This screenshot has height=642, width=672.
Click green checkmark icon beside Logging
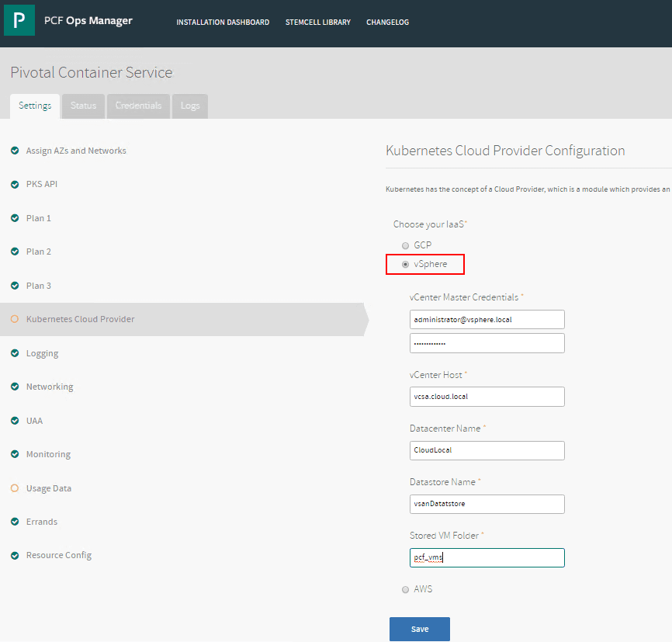(15, 353)
